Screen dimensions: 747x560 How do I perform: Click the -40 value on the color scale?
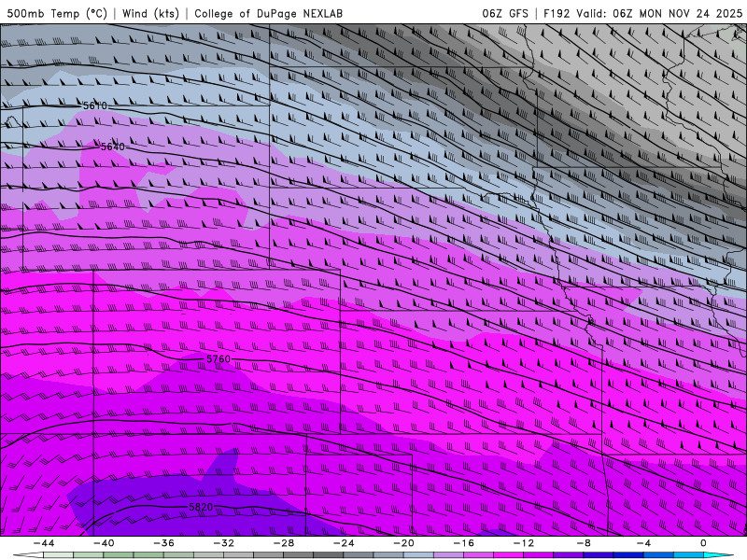tap(104, 543)
